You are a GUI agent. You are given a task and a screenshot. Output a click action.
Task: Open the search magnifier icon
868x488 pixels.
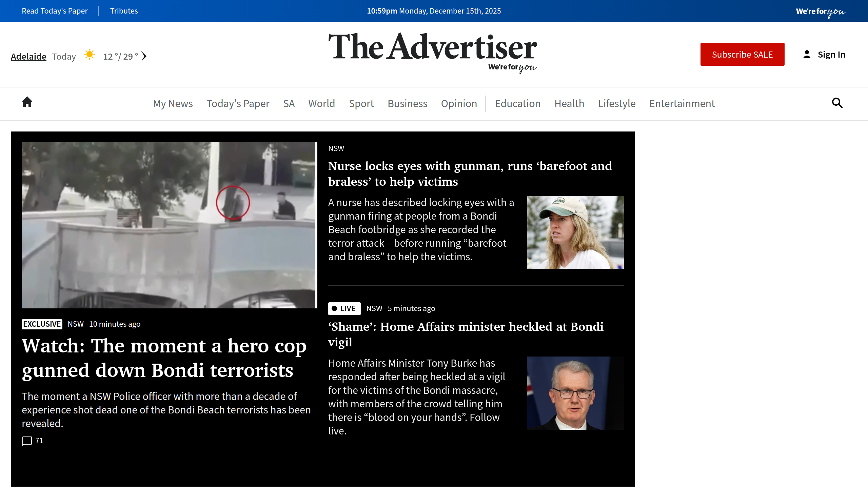(x=837, y=103)
